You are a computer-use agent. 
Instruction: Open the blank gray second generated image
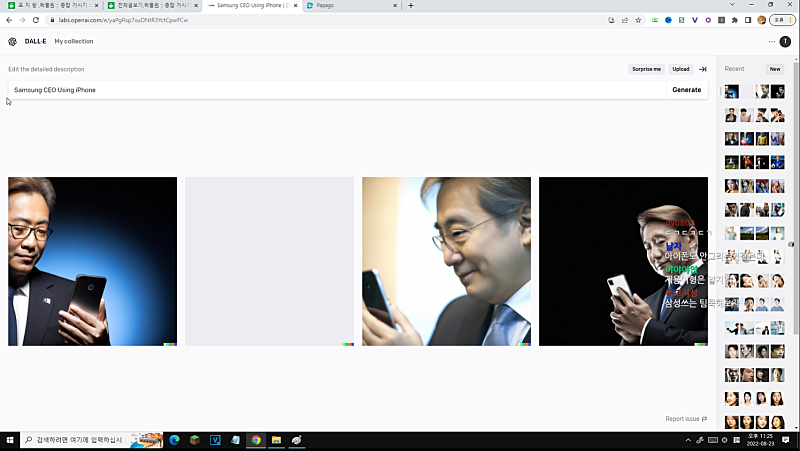[269, 261]
